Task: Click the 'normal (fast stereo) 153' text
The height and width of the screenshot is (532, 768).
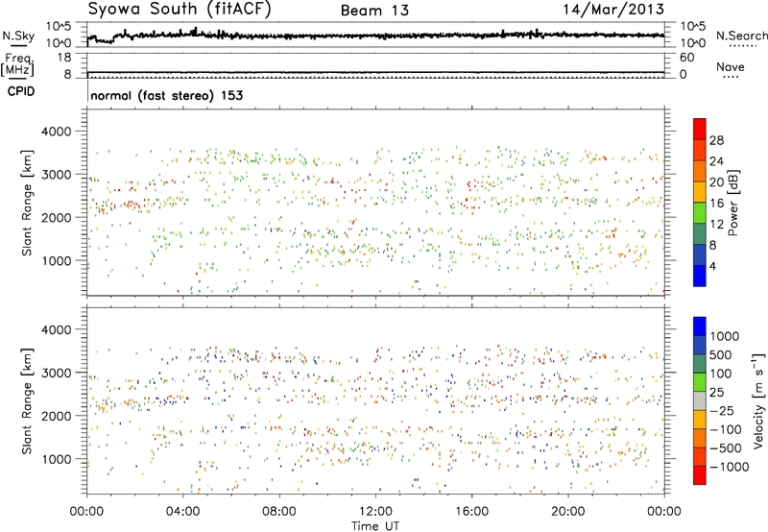Action: [x=167, y=95]
